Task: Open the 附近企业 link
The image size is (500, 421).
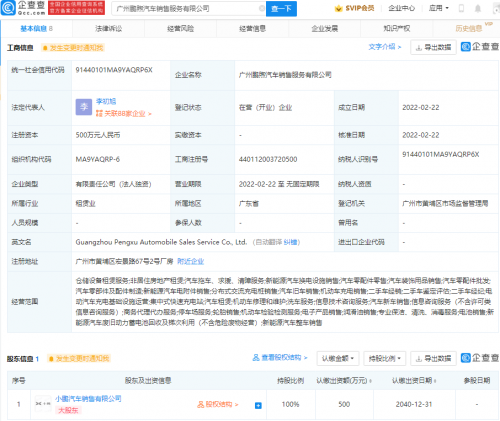Action: [x=190, y=261]
